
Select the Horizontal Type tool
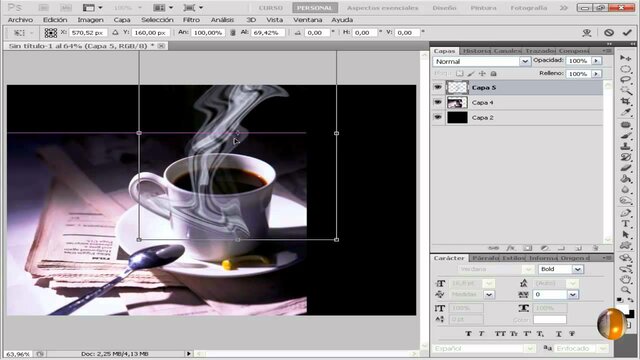coord(625,223)
